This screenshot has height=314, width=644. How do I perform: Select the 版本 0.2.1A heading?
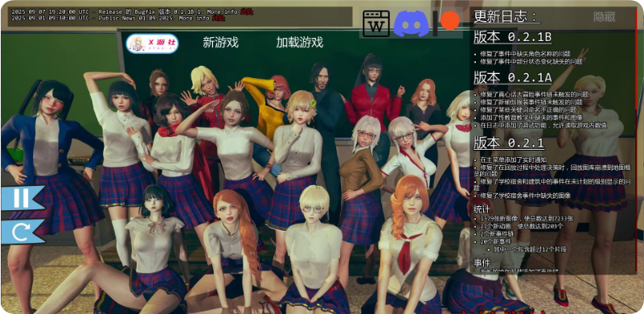[513, 77]
